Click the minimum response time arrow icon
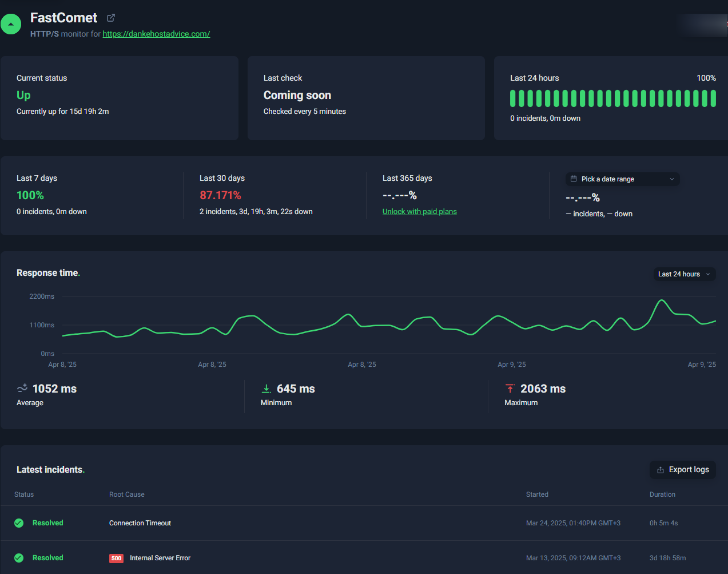The height and width of the screenshot is (574, 728). (266, 389)
